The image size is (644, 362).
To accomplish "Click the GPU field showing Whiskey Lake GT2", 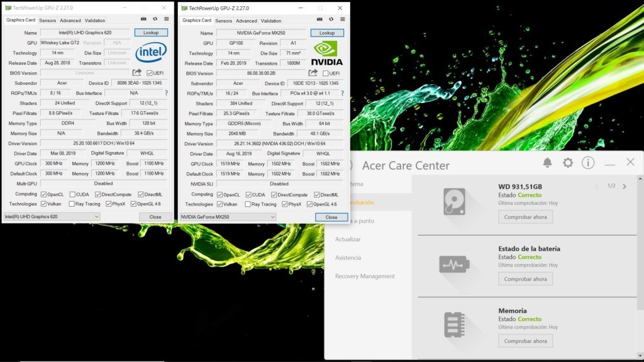I will (60, 43).
